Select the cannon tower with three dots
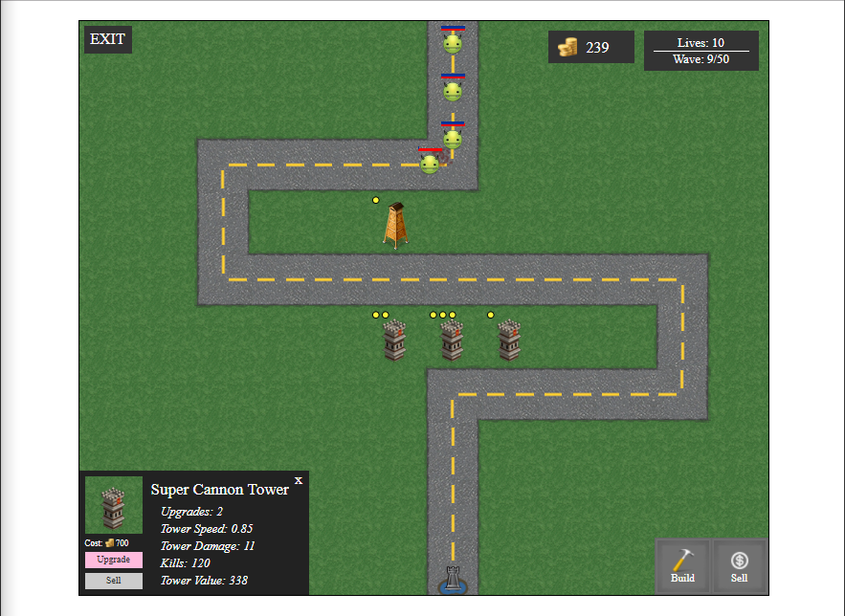The image size is (845, 616). 452,340
